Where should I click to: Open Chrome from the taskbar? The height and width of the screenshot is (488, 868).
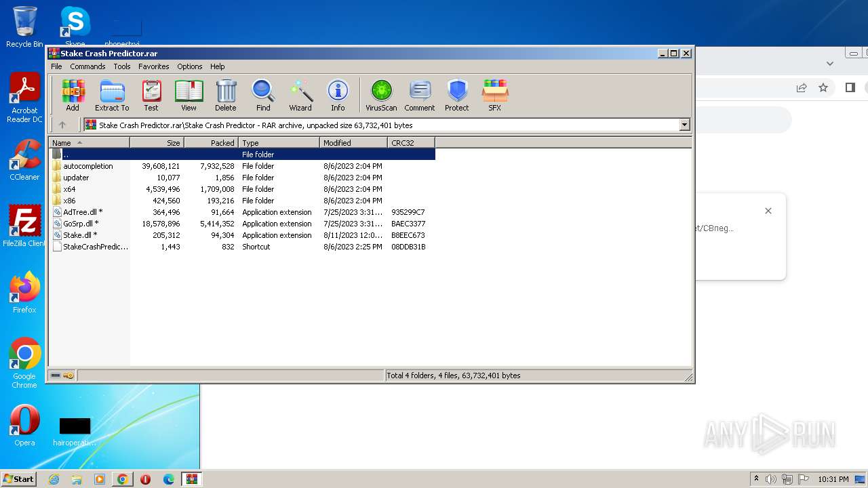click(122, 479)
